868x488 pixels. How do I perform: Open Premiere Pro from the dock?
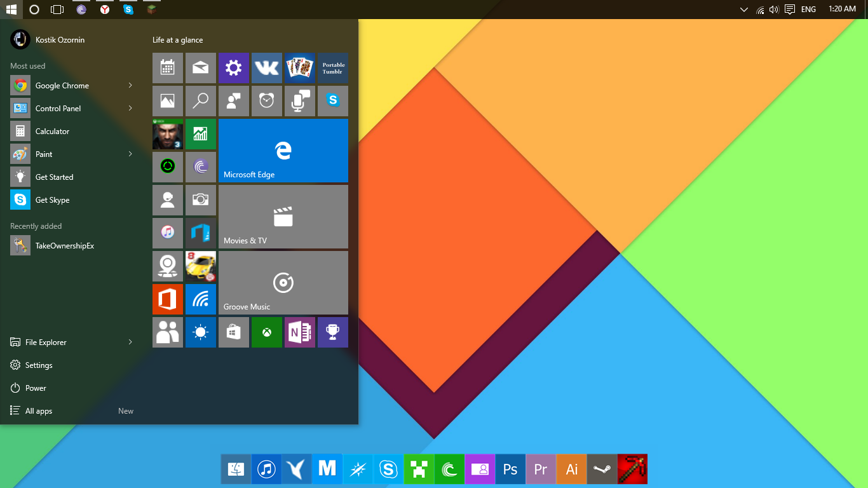pos(541,469)
